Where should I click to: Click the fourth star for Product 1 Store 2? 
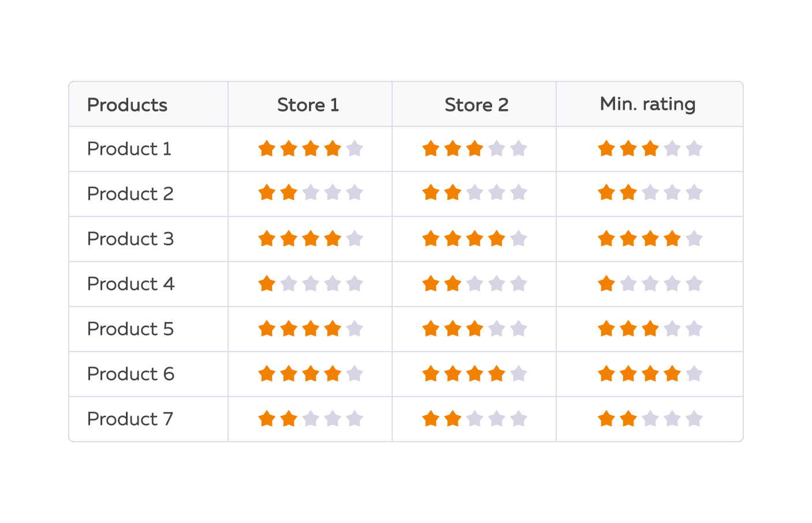coord(497,149)
